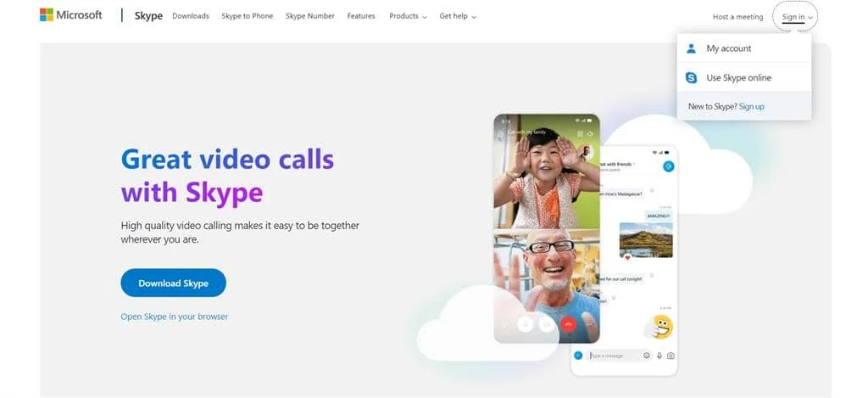Image resolution: width=868 pixels, height=398 pixels.
Task: Open the Features page
Action: point(361,16)
